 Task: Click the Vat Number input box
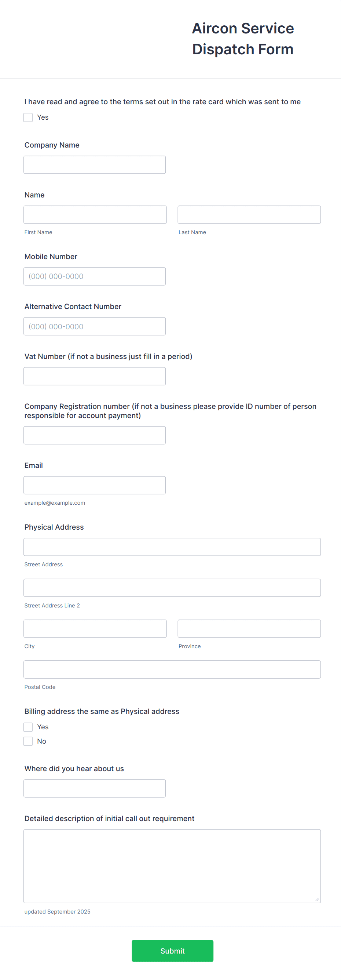pos(94,376)
